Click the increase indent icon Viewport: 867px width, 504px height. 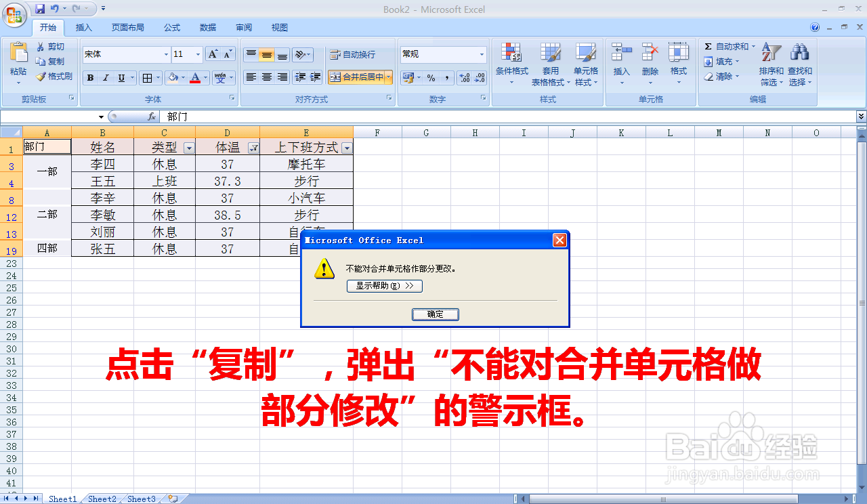315,77
